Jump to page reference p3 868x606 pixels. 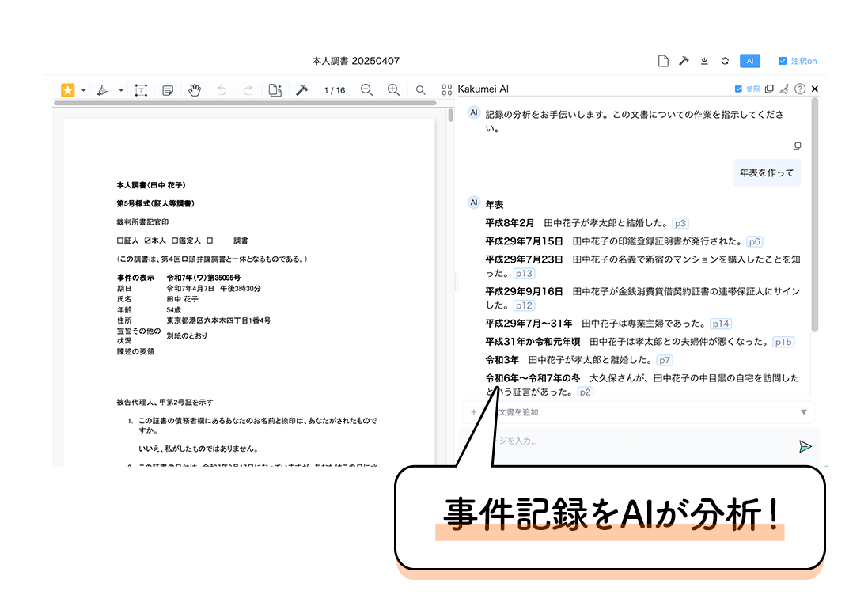(680, 223)
